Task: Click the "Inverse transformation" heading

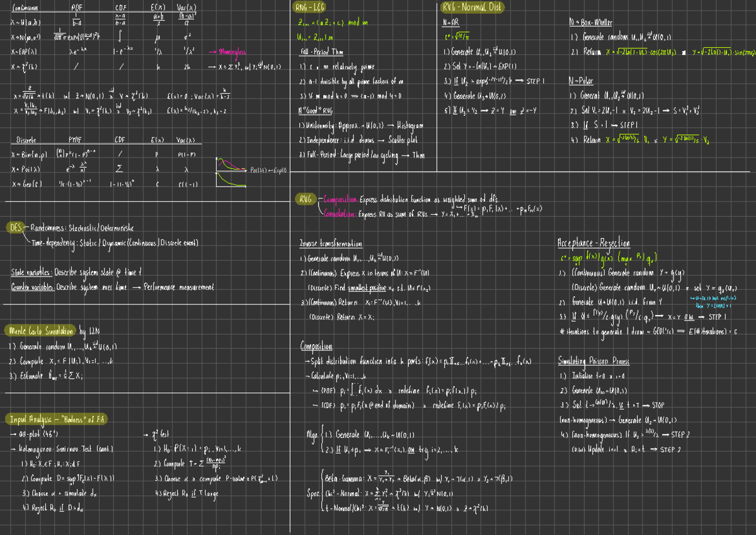Action: pyautogui.click(x=331, y=243)
